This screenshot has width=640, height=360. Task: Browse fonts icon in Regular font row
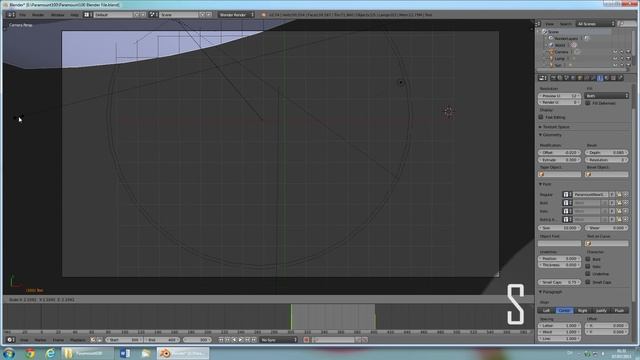(x=566, y=194)
